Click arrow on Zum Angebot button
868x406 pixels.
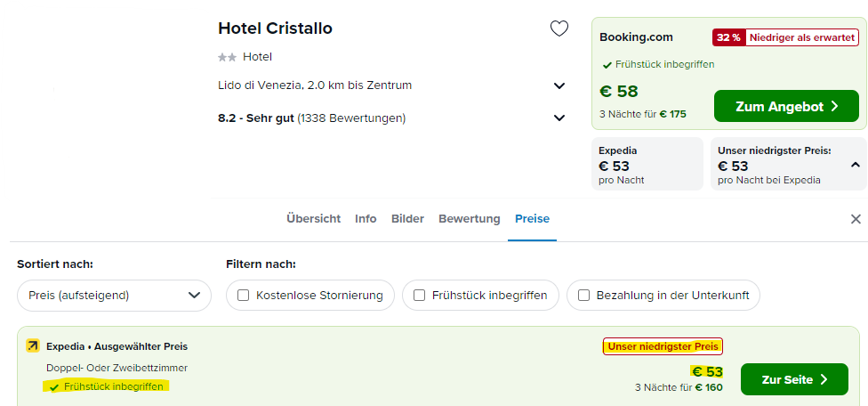pos(835,107)
